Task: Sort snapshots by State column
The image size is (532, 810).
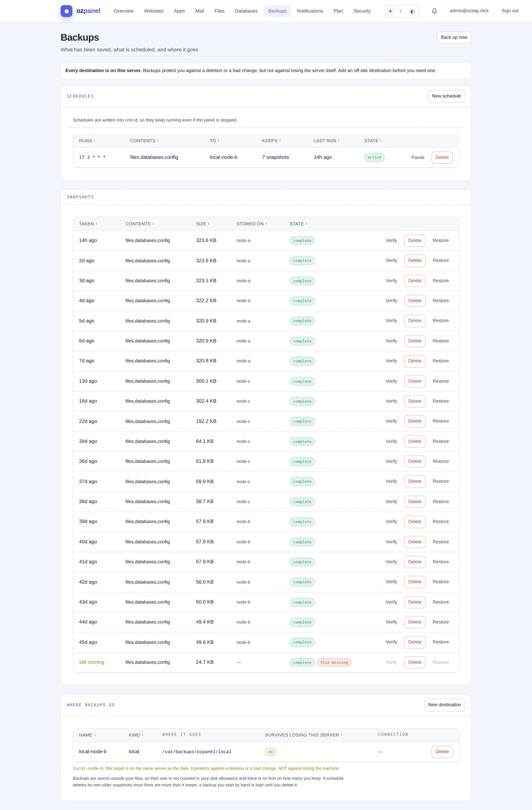Action: (298, 224)
